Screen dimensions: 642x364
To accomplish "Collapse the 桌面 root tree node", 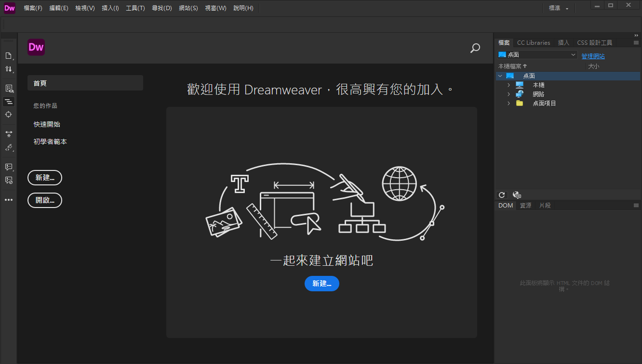I will point(500,76).
